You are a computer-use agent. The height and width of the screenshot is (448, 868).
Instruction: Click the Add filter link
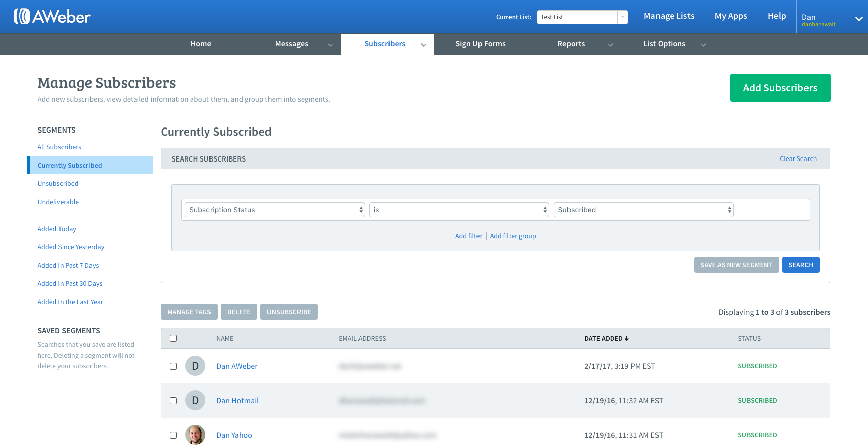pyautogui.click(x=468, y=236)
